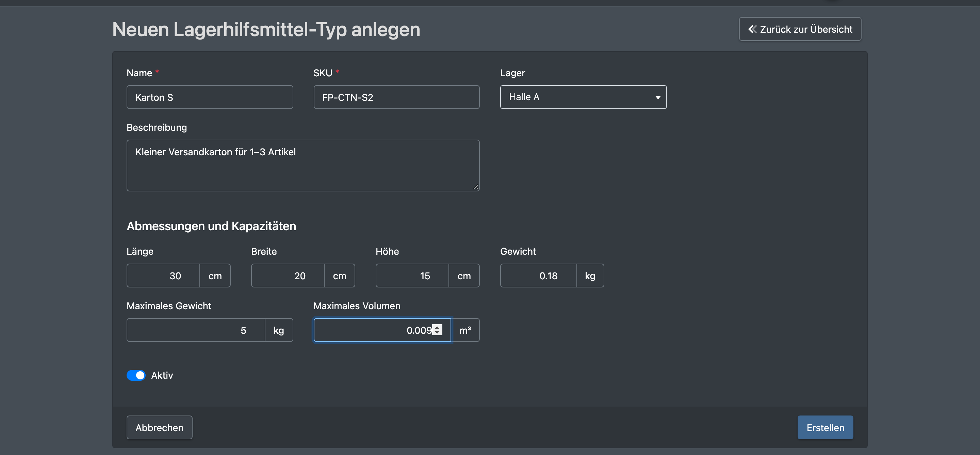This screenshot has width=980, height=455.
Task: Click the Zurück zur Übersicht label text
Action: tap(806, 29)
